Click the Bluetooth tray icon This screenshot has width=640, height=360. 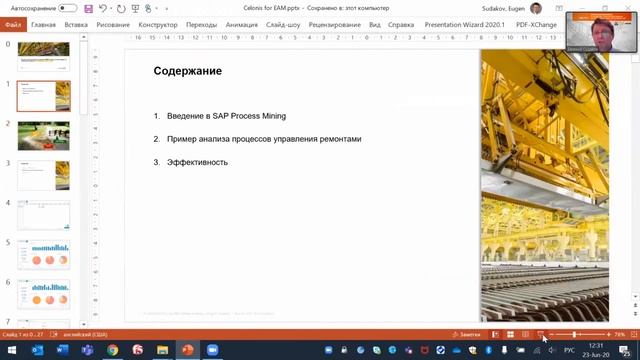tap(489, 350)
